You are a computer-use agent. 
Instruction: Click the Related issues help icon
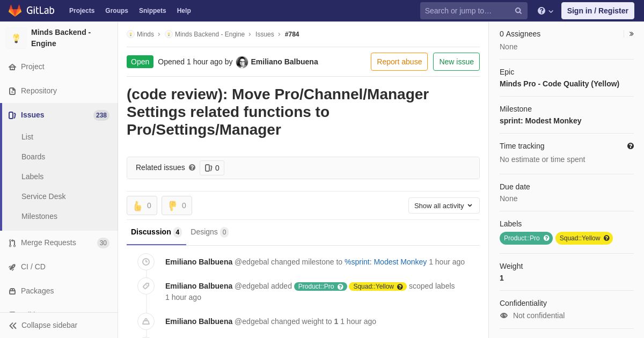(192, 167)
